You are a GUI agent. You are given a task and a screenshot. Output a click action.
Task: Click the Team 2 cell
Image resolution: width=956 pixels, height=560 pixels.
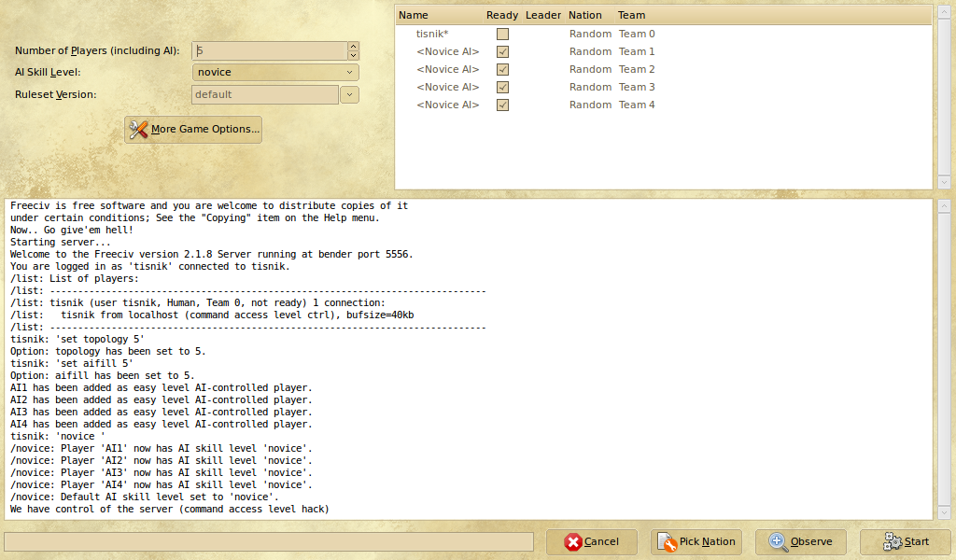(x=637, y=69)
